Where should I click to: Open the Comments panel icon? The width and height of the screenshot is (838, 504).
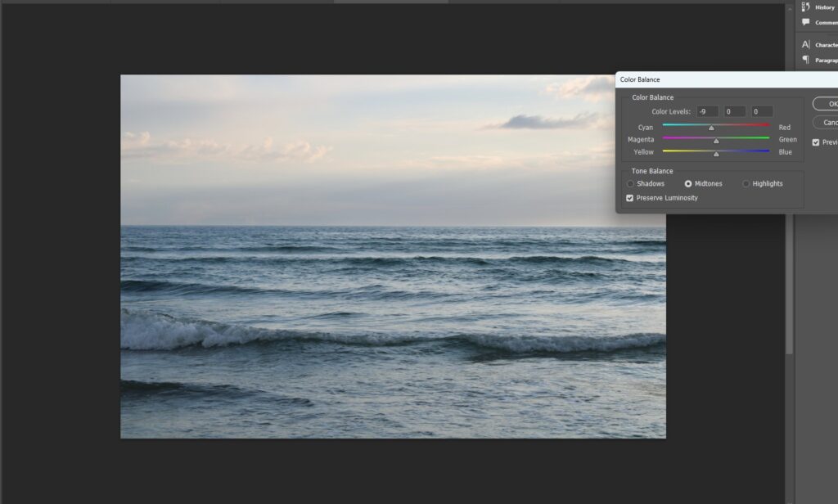(x=806, y=22)
